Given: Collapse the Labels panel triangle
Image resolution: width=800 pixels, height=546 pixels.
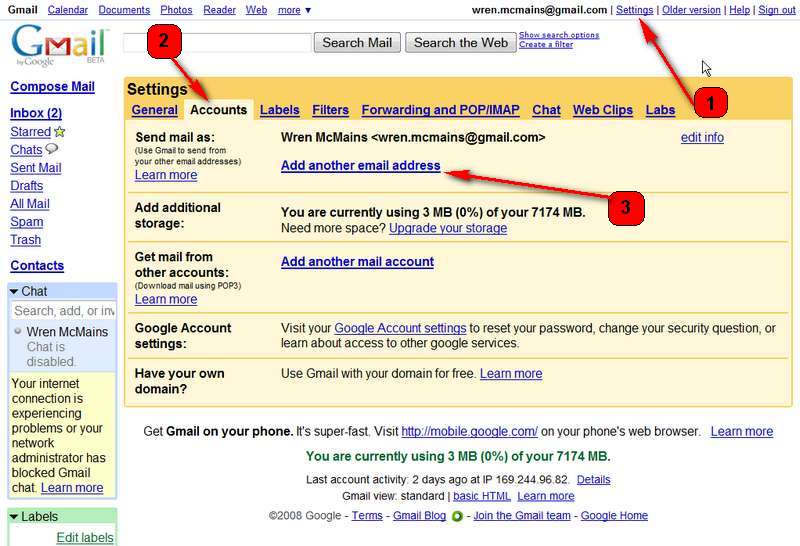Looking at the screenshot, I should (14, 517).
